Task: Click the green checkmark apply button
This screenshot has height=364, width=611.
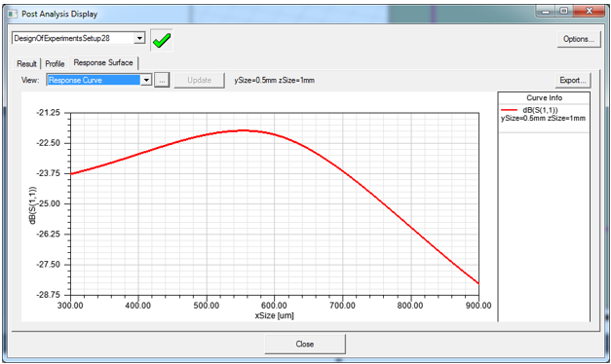Action: 162,40
